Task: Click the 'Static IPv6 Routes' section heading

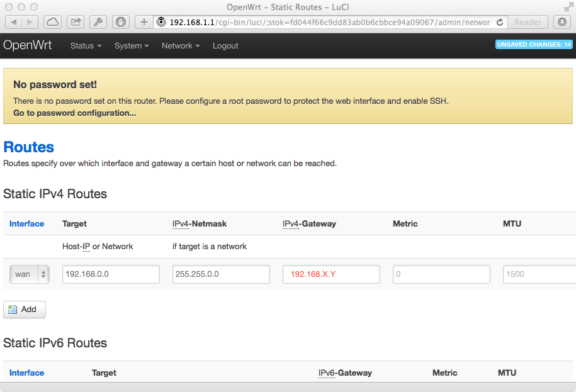Action: (x=55, y=343)
